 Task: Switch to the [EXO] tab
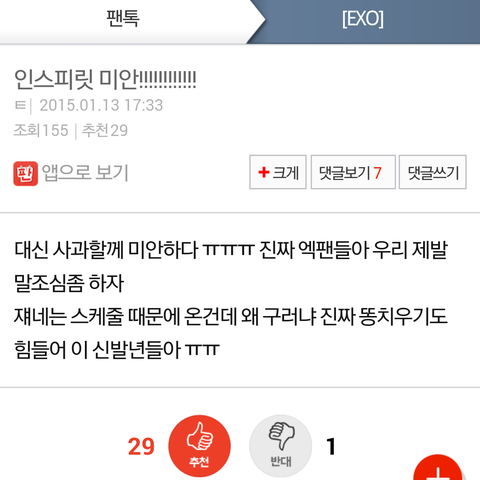click(x=363, y=19)
